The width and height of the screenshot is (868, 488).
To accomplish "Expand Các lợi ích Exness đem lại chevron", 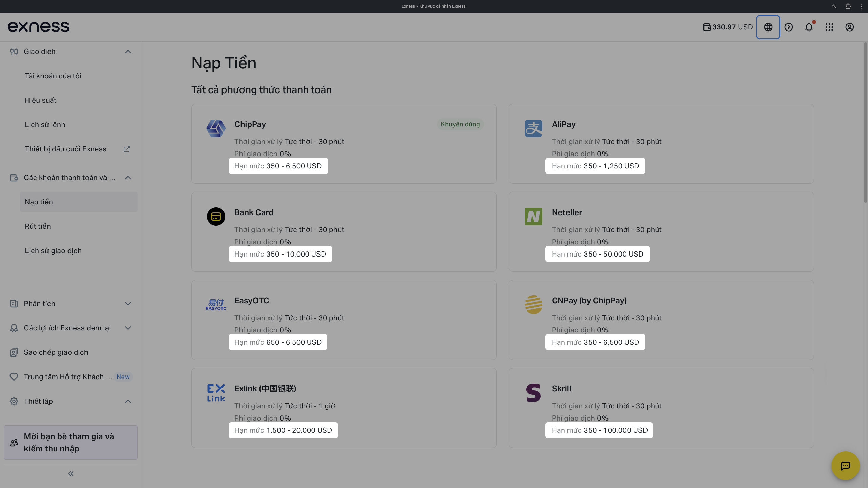I will (x=128, y=328).
